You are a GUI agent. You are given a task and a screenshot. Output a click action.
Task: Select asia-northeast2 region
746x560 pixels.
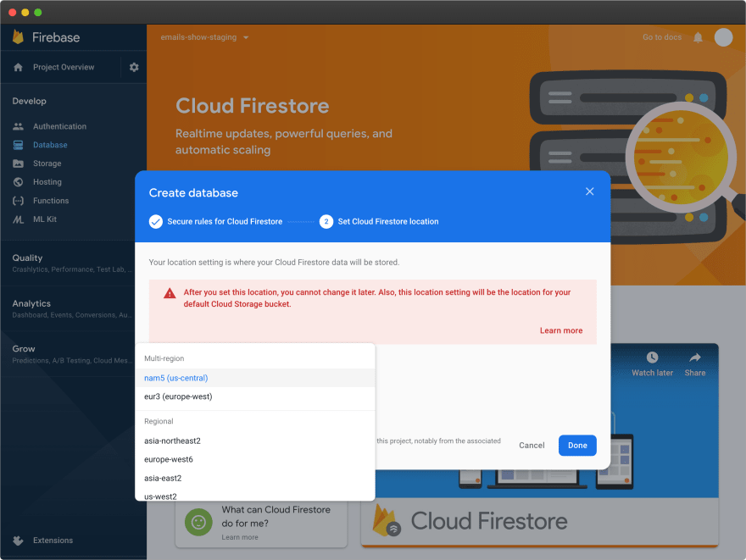(255, 441)
